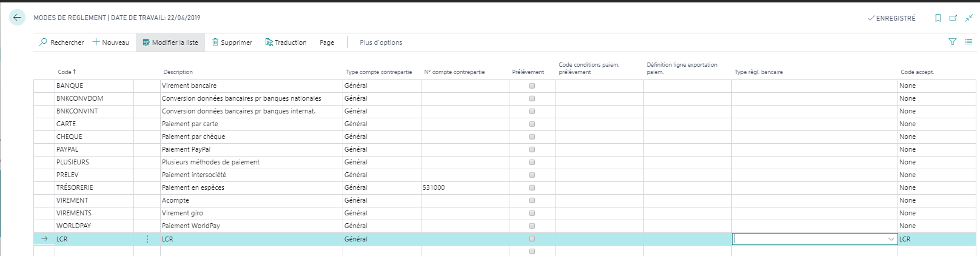Click Modifier la liste button
Screen dimensions: 980x256
tap(170, 42)
